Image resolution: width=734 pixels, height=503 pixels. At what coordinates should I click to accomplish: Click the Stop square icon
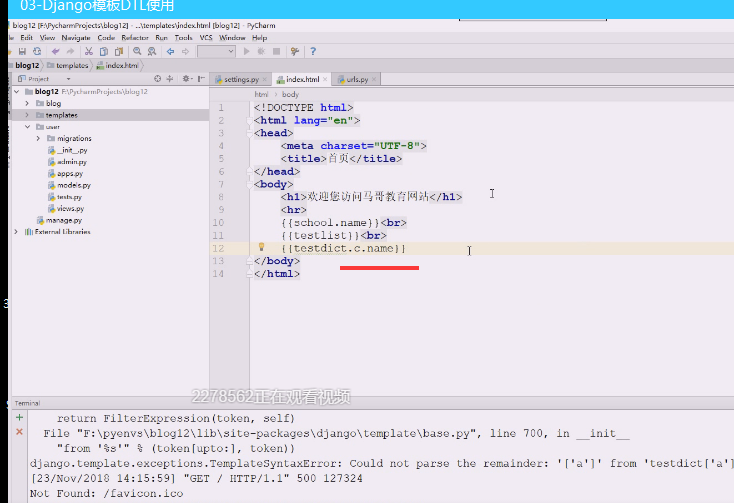pos(276,51)
